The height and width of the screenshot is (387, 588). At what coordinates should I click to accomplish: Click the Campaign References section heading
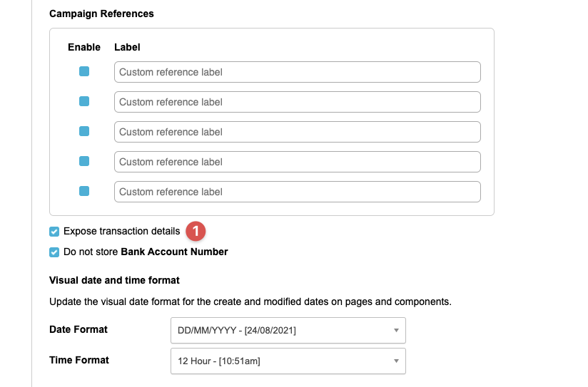coord(101,14)
